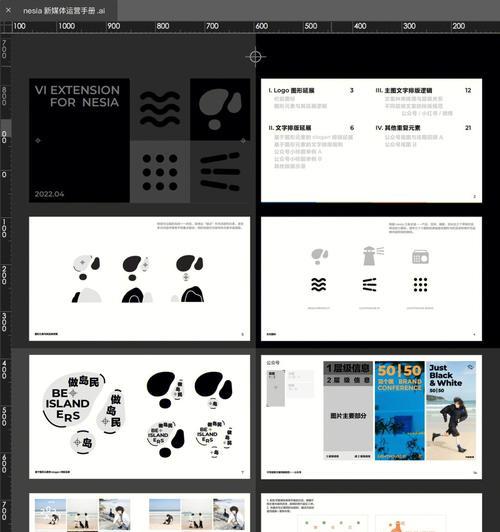Click the 图片主要部分 gray layout block
Viewport: 500px width, 532px height.
point(348,416)
